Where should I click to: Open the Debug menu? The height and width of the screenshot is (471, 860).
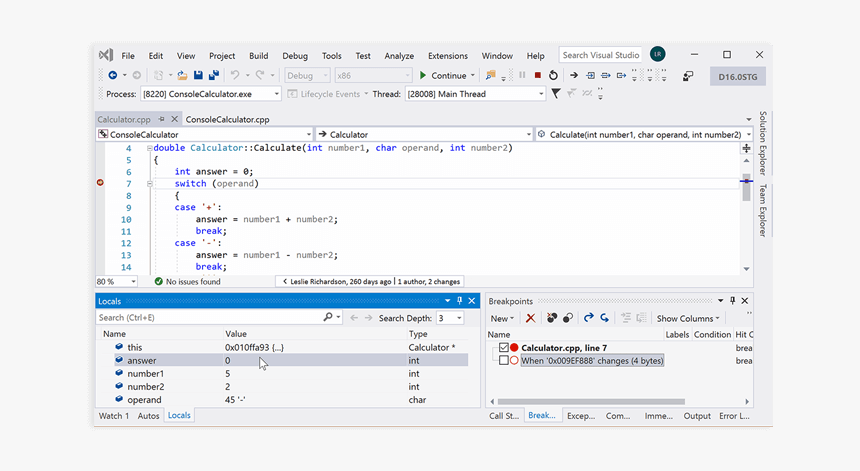(x=295, y=56)
